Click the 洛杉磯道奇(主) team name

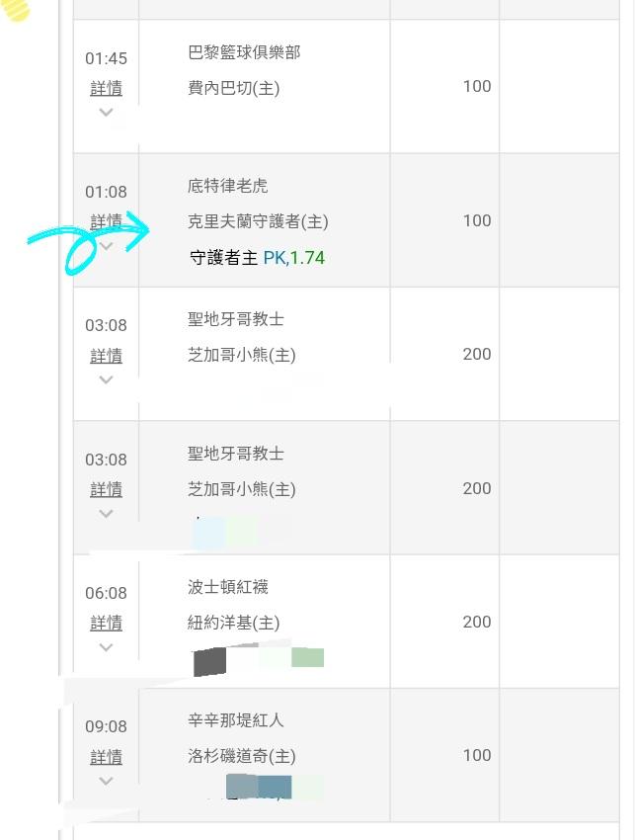pyautogui.click(x=242, y=756)
